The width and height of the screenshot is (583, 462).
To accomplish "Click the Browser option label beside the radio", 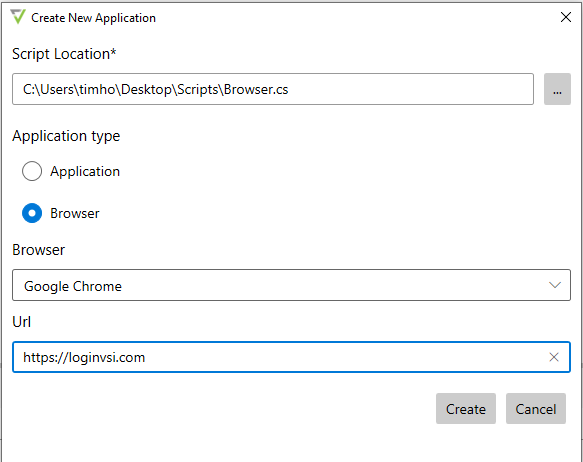I will 75,213.
